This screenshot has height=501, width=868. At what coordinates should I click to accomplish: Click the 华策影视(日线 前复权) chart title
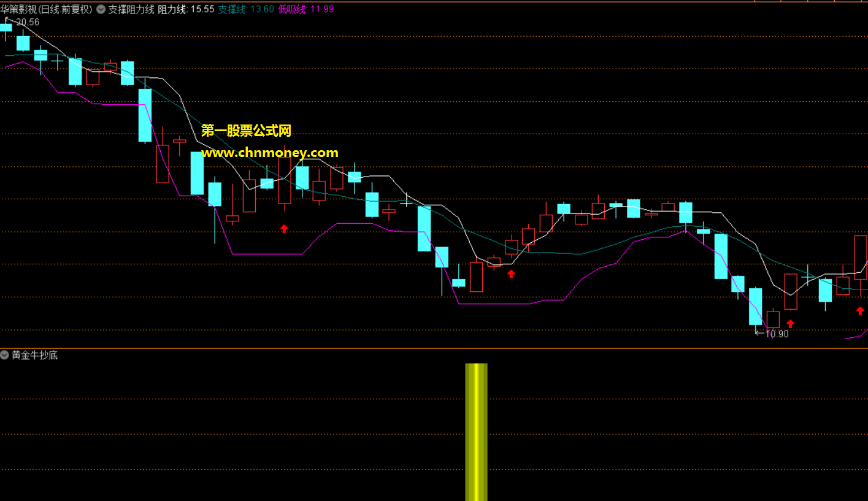47,9
